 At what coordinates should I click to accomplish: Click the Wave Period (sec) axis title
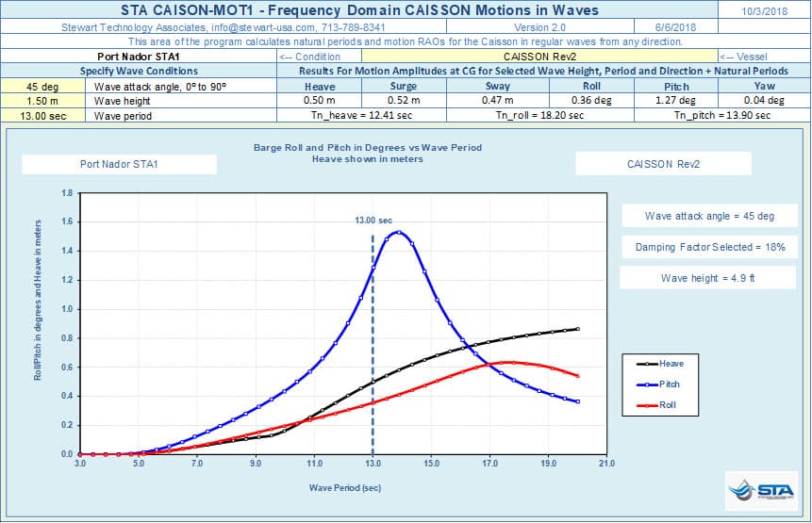(x=344, y=488)
